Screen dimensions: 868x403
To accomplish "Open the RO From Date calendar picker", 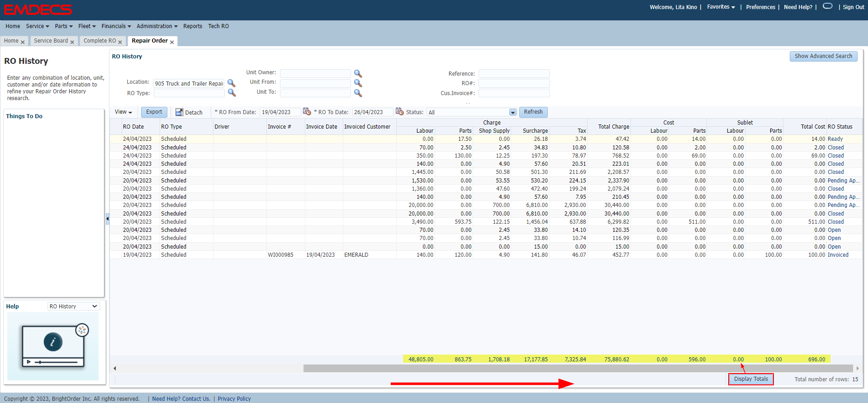I will click(x=307, y=111).
